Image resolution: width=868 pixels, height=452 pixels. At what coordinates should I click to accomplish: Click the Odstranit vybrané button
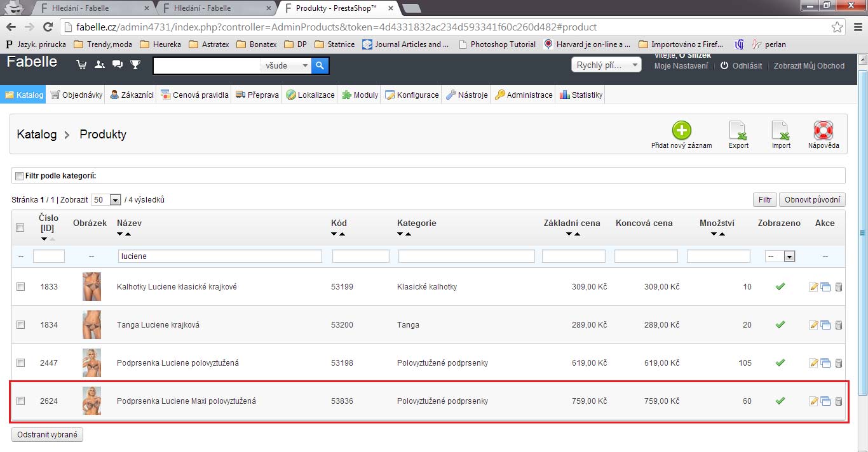[x=48, y=435]
